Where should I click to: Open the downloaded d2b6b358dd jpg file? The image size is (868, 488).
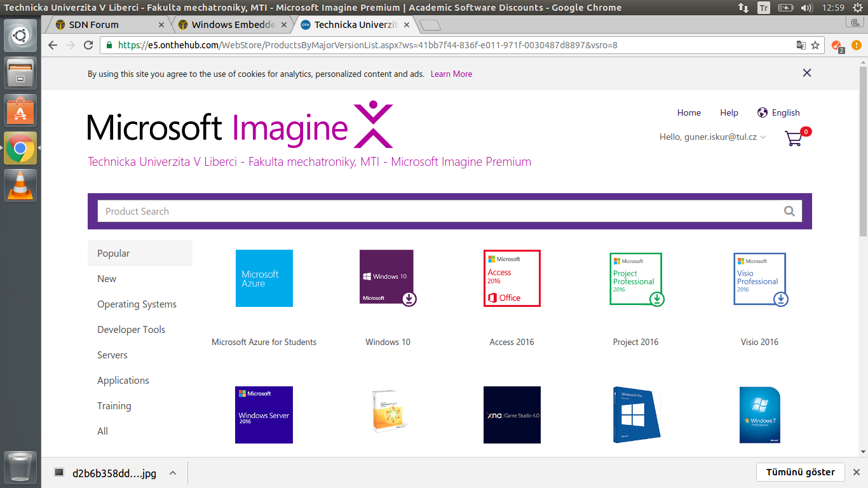pyautogui.click(x=105, y=473)
